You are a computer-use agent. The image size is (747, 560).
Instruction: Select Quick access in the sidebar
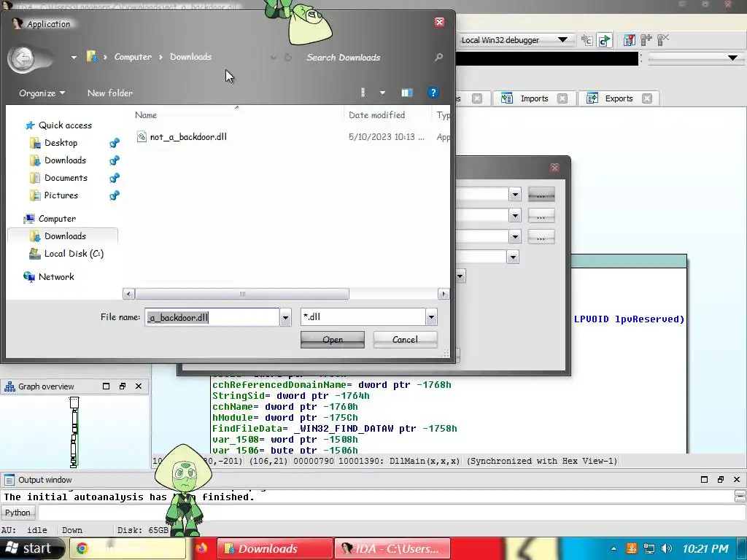point(65,125)
